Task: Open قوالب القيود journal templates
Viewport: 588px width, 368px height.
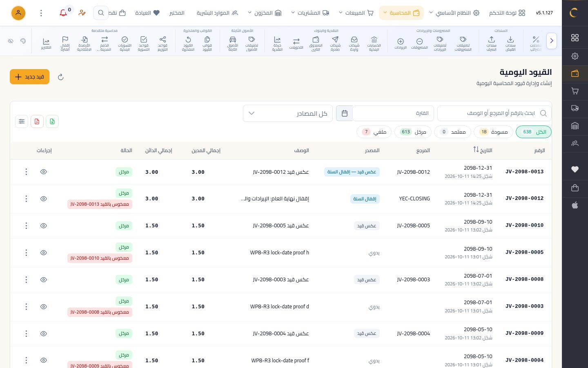Action: [207, 43]
